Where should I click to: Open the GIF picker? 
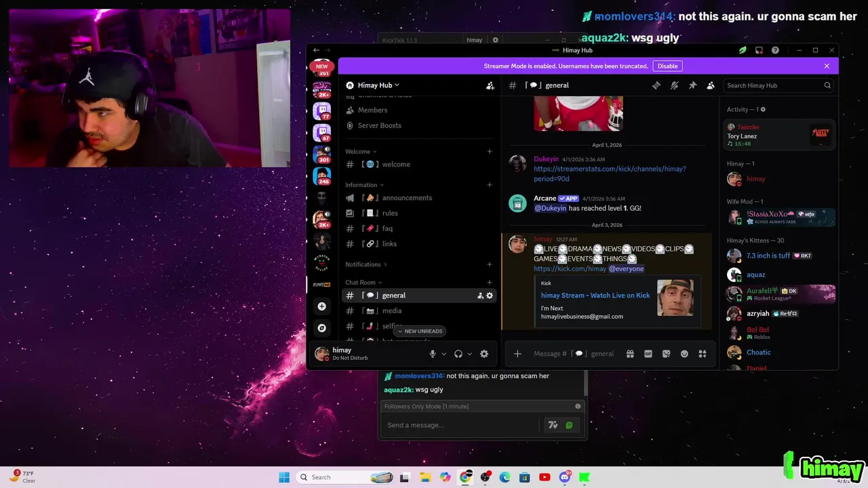pos(648,354)
